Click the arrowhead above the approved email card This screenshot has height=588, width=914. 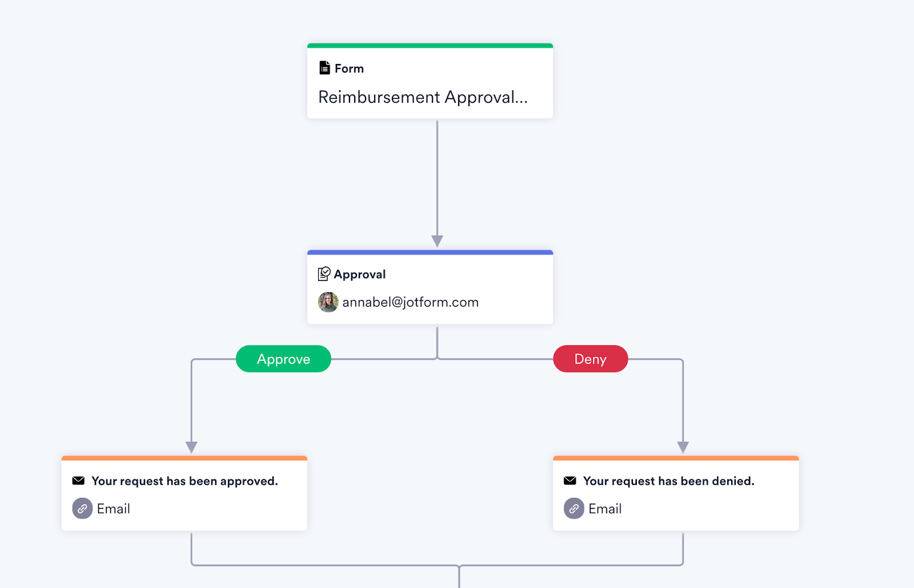[x=191, y=447]
